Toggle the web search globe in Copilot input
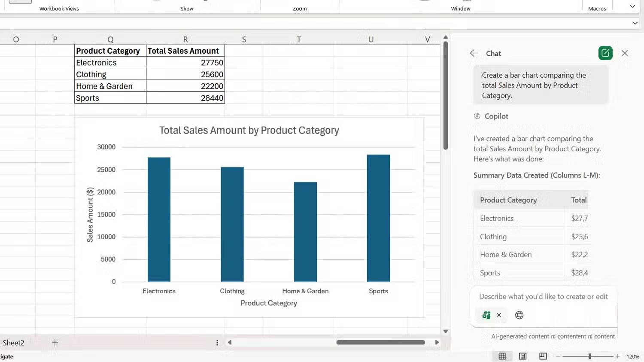This screenshot has width=644, height=362. [519, 315]
